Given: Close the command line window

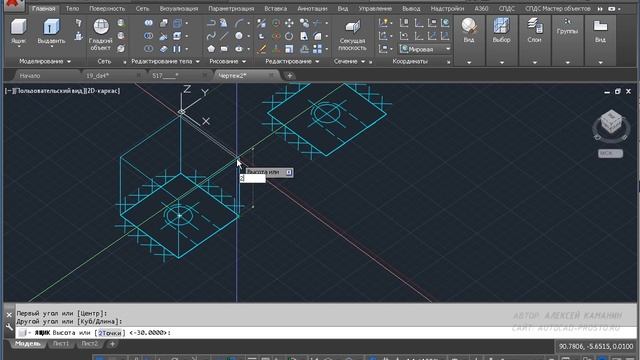Looking at the screenshot, I should 9,315.
